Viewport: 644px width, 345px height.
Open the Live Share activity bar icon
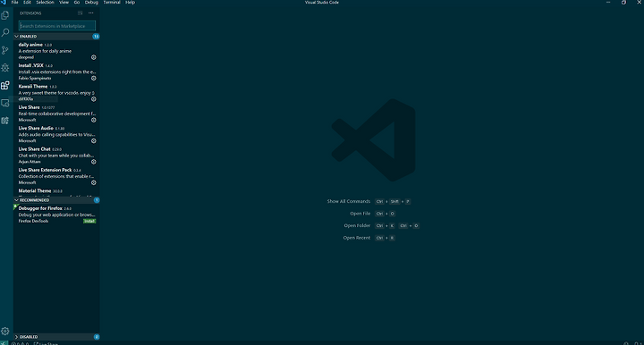(5, 121)
